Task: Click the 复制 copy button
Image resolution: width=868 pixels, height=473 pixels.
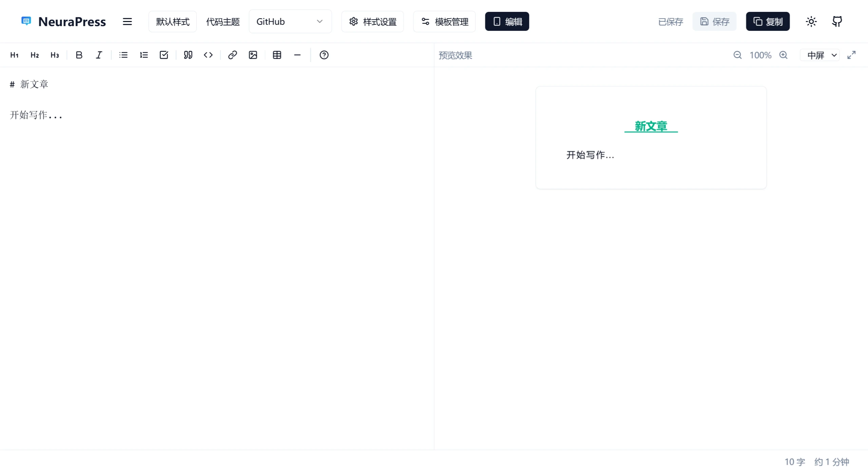Action: coord(768,22)
